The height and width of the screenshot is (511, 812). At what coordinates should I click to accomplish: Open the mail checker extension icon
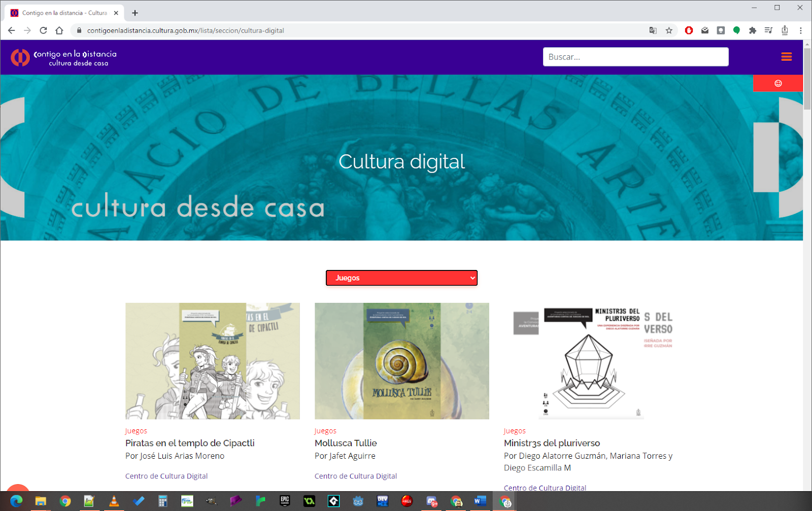(x=705, y=30)
